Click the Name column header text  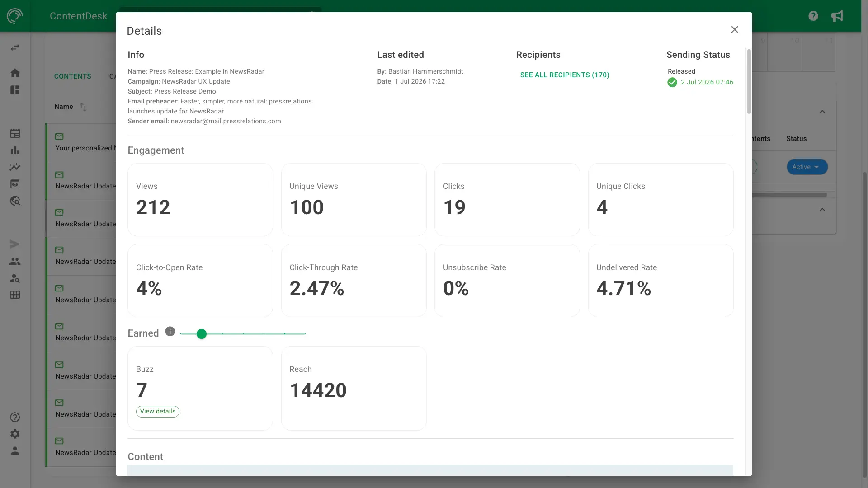[63, 107]
